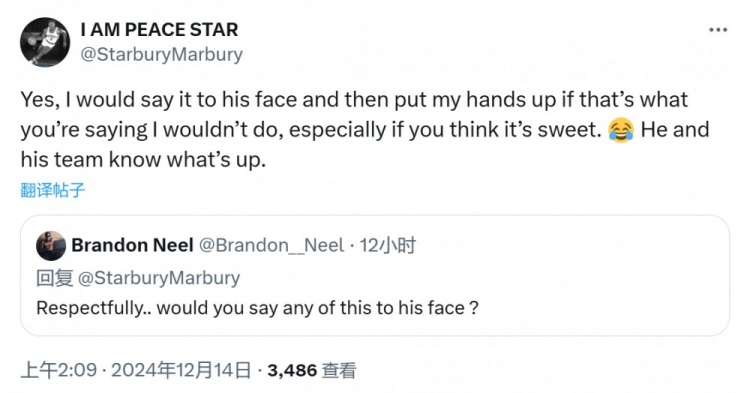Click the 回复 reply label in quoted tweet
This screenshot has height=393, width=750.
coord(55,278)
